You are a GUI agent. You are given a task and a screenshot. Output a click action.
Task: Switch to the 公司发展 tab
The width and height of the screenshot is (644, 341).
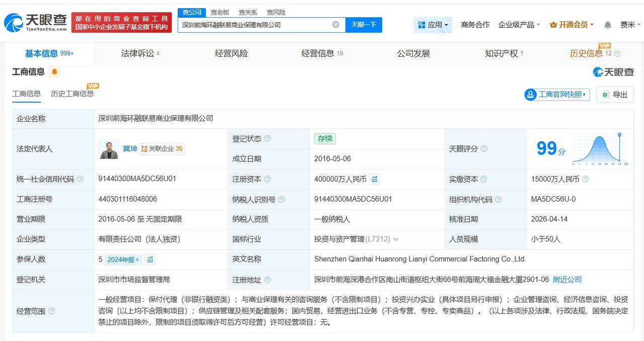pyautogui.click(x=414, y=53)
